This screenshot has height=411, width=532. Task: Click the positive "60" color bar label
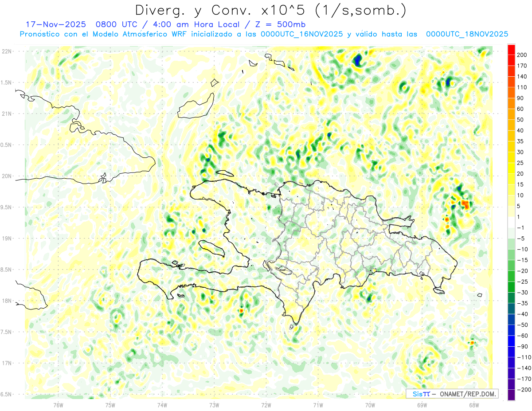[x=521, y=109]
